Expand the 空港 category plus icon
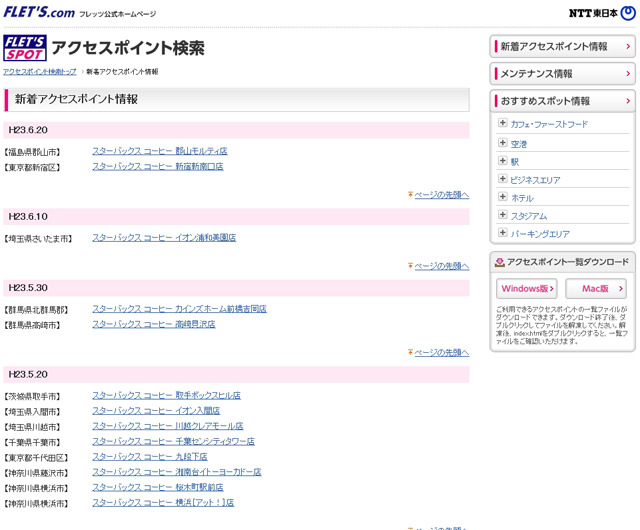640x530 pixels. (x=503, y=143)
